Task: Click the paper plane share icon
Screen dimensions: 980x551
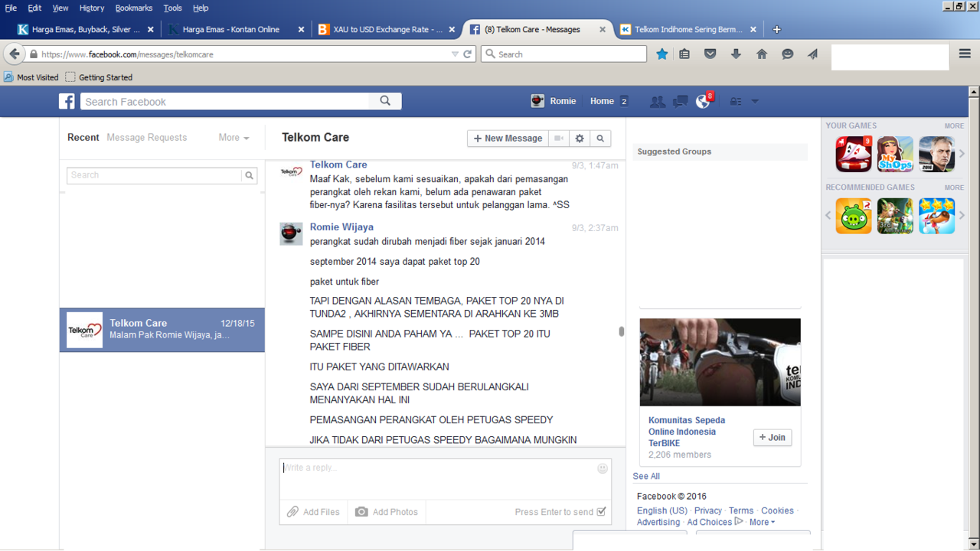Action: [x=812, y=54]
